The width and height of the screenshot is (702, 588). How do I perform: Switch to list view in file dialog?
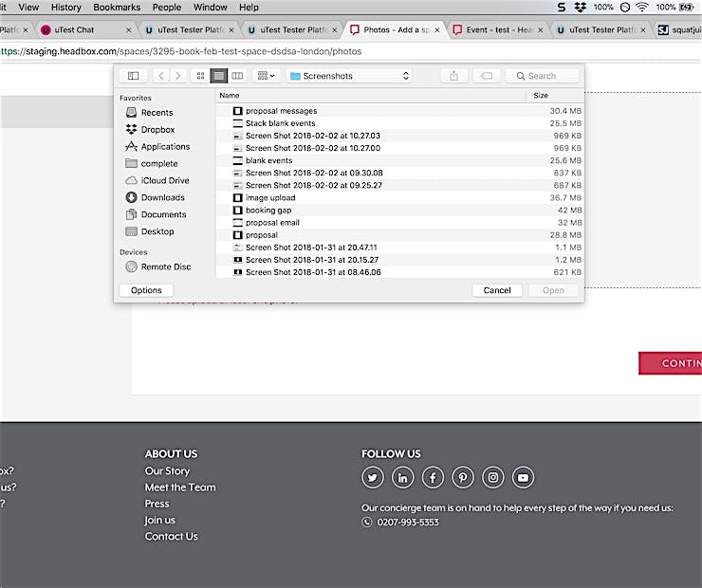click(x=218, y=76)
